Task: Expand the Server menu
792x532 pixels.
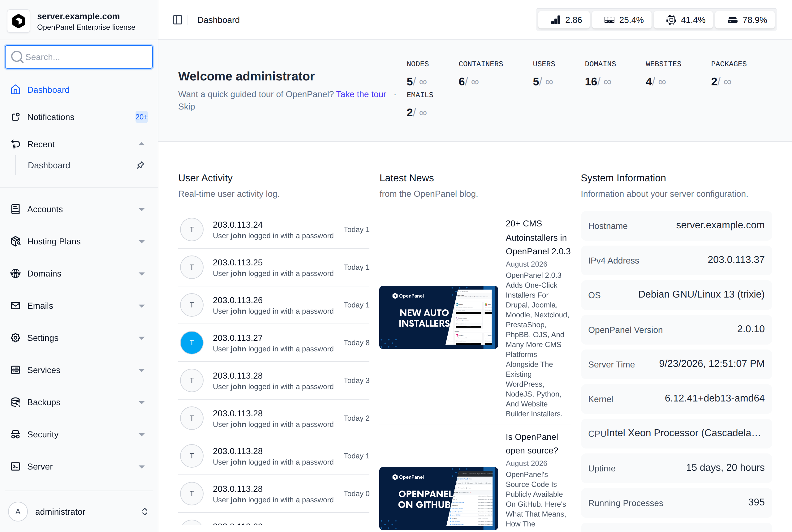Action: tap(141, 467)
